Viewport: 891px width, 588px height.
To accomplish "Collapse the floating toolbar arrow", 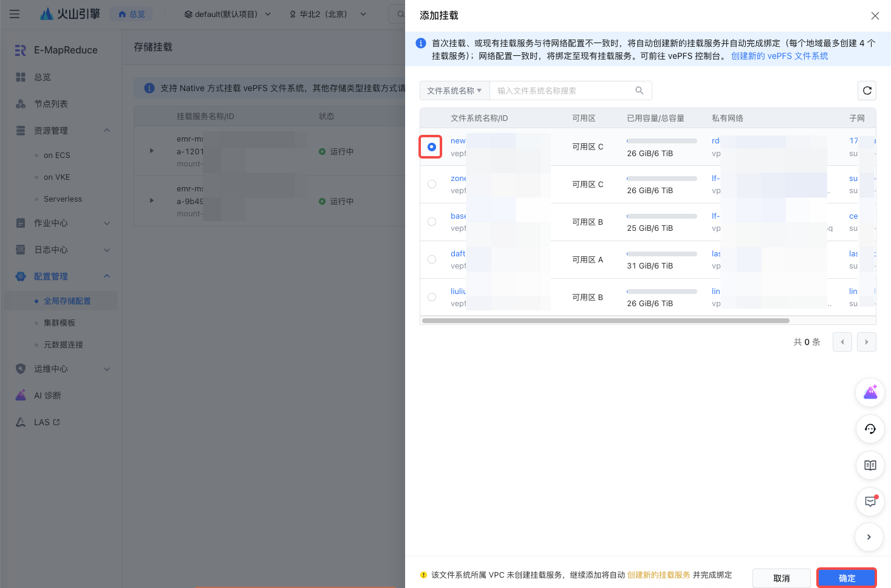I will [869, 537].
